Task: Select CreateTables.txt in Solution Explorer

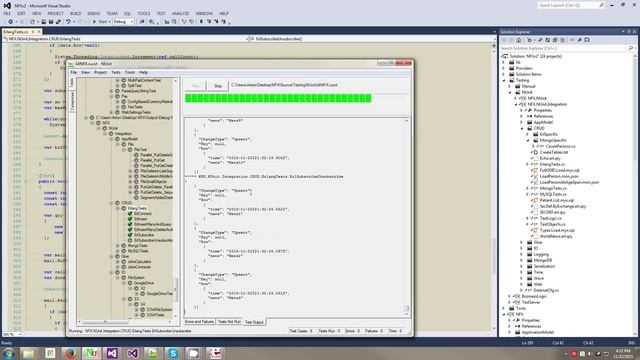Action: click(554, 152)
